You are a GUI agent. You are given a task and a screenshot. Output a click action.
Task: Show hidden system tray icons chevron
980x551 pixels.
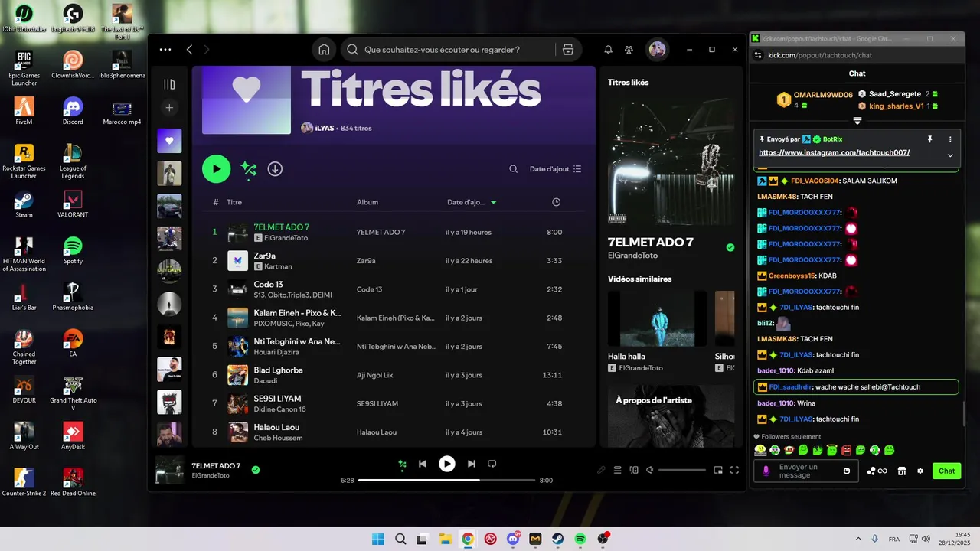point(857,539)
